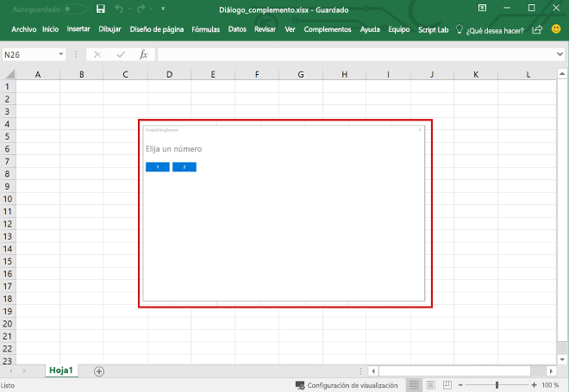Open the Ayuda tab
Screen dimensions: 569x392
tap(370, 29)
